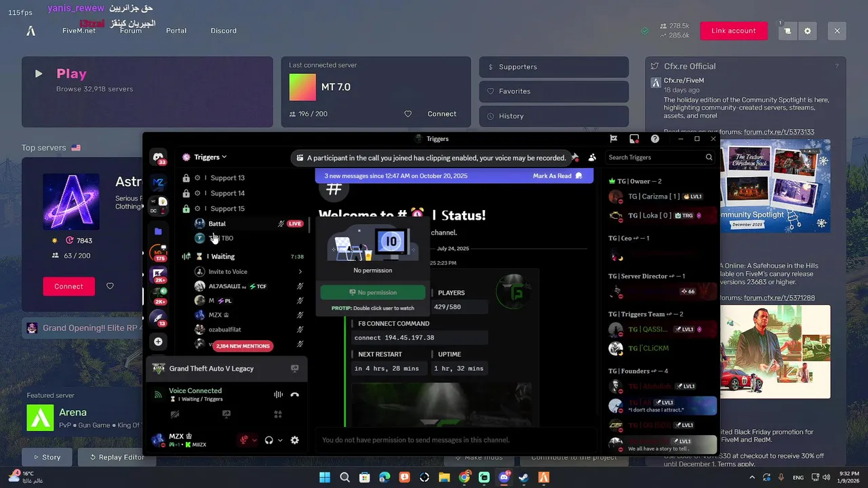Open the Replay Editor button

117,457
